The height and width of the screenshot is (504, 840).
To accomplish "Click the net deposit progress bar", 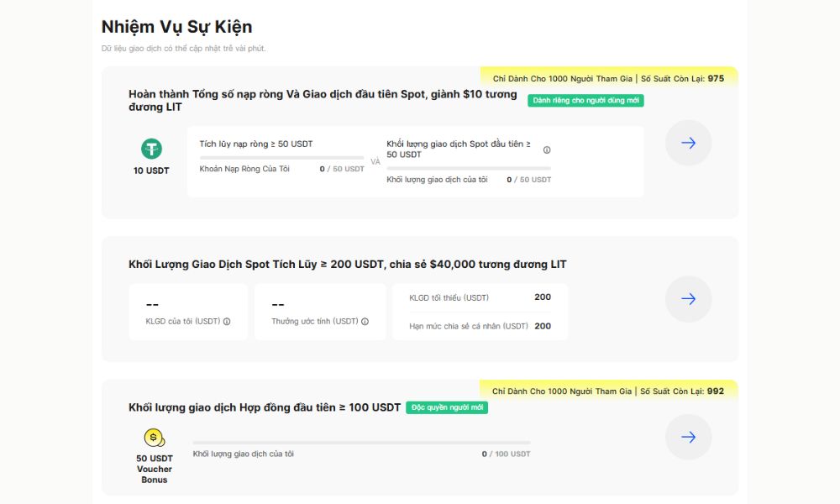I will 281,157.
